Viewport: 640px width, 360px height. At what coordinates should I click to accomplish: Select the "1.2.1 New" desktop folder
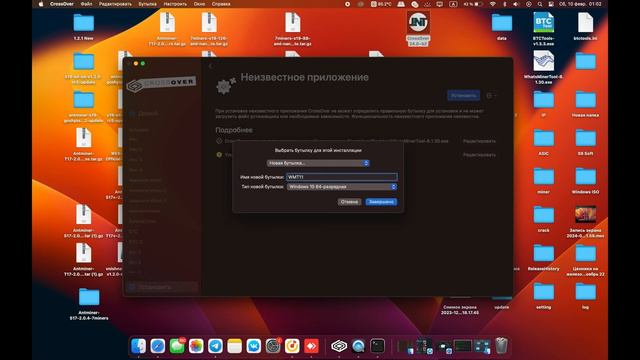pos(84,26)
